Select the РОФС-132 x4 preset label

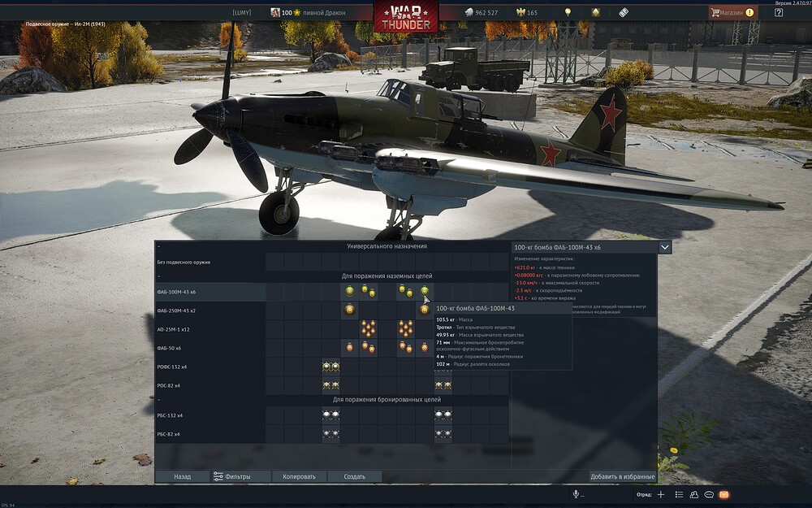(x=172, y=367)
